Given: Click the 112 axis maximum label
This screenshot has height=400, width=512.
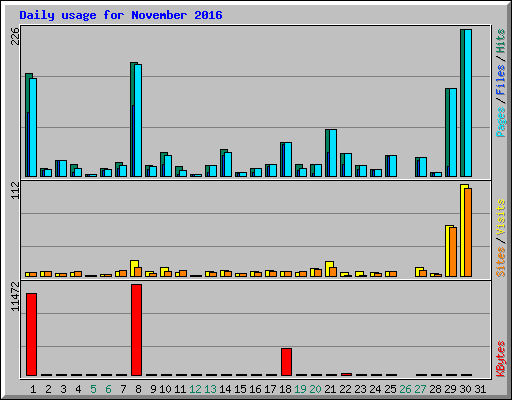Looking at the screenshot, I should point(15,191).
